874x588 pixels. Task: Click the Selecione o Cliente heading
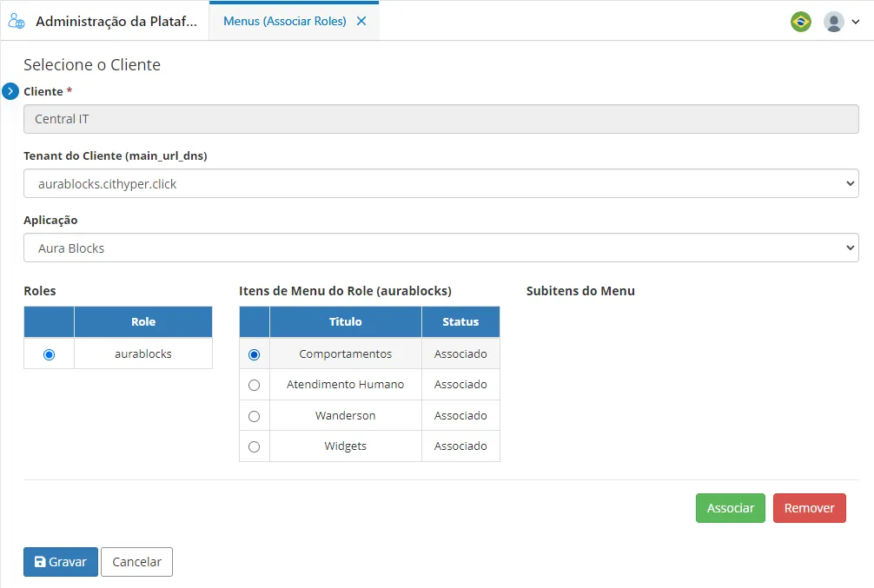click(x=92, y=64)
